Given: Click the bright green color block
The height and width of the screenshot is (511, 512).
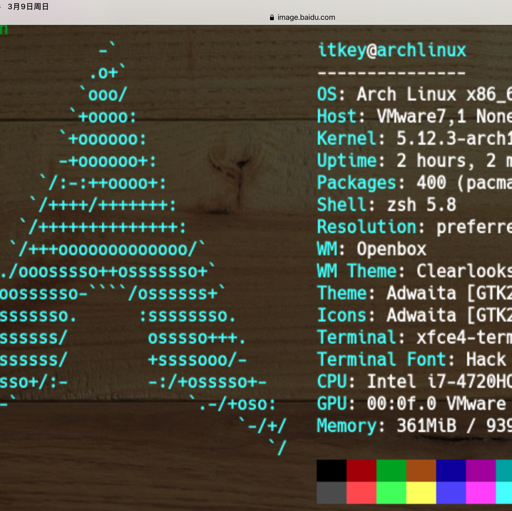Looking at the screenshot, I should 391,493.
